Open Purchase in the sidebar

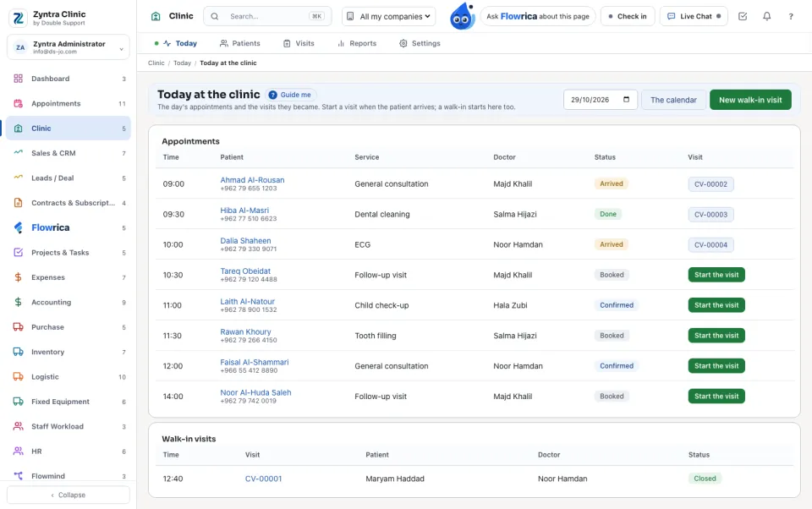tap(69, 327)
